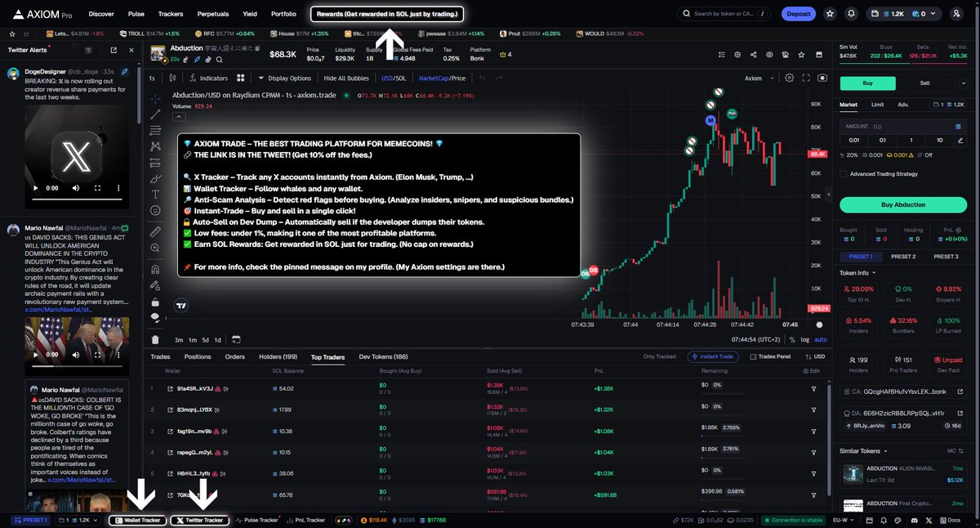Screen dimensions: 980x528
Task: Toggle MarketCap/Price display
Action: [442, 78]
